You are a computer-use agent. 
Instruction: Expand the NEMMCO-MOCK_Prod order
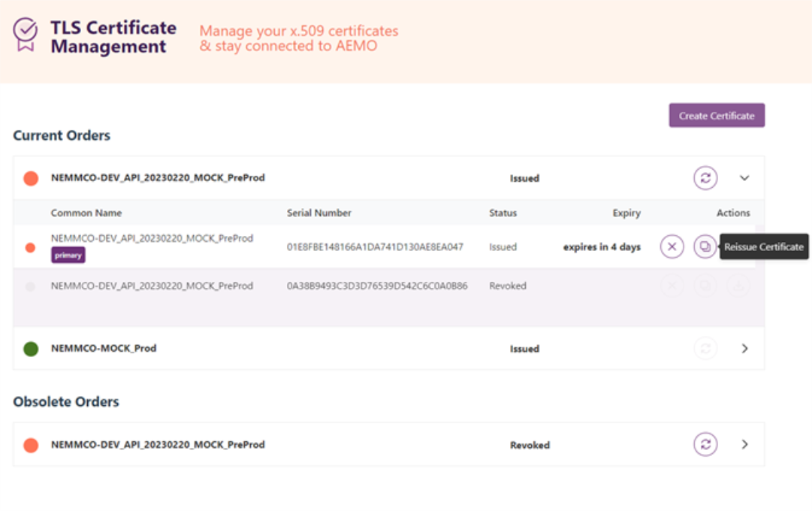point(744,349)
